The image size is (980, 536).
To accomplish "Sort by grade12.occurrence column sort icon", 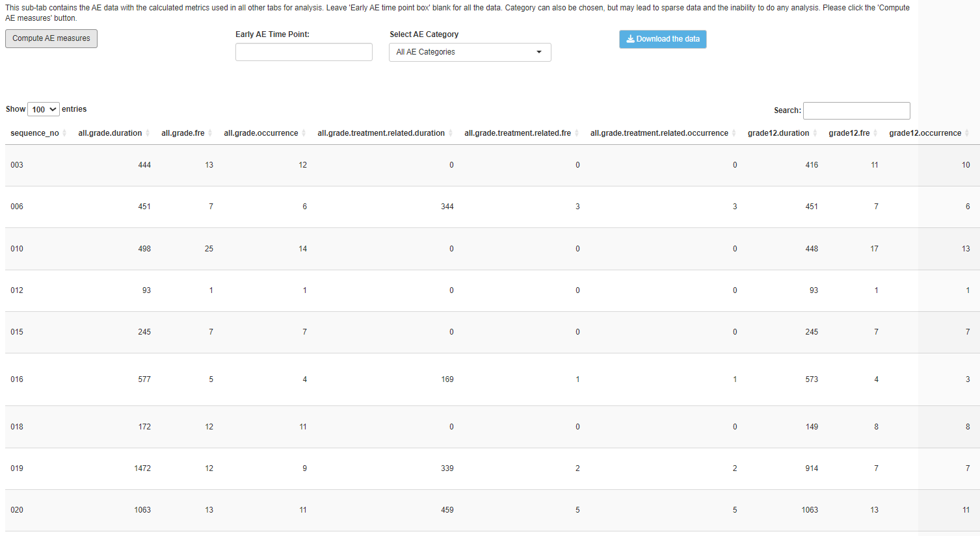I will [967, 133].
